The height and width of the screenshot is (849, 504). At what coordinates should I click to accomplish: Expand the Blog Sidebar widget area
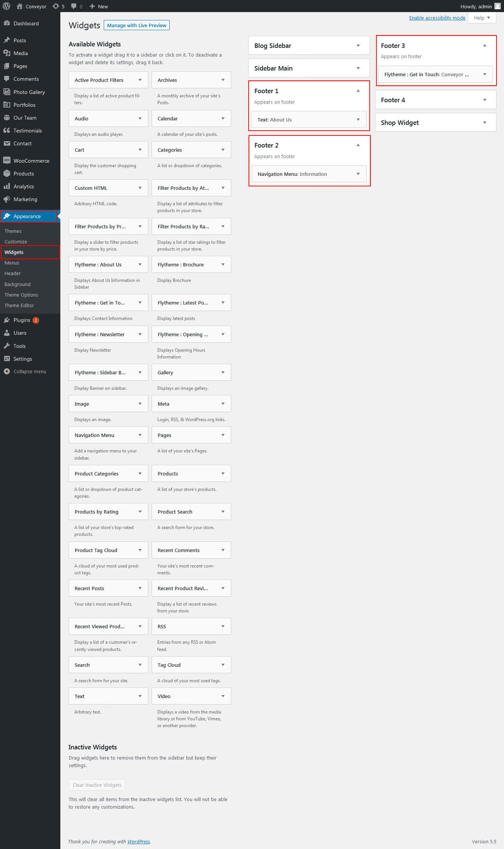(x=358, y=46)
